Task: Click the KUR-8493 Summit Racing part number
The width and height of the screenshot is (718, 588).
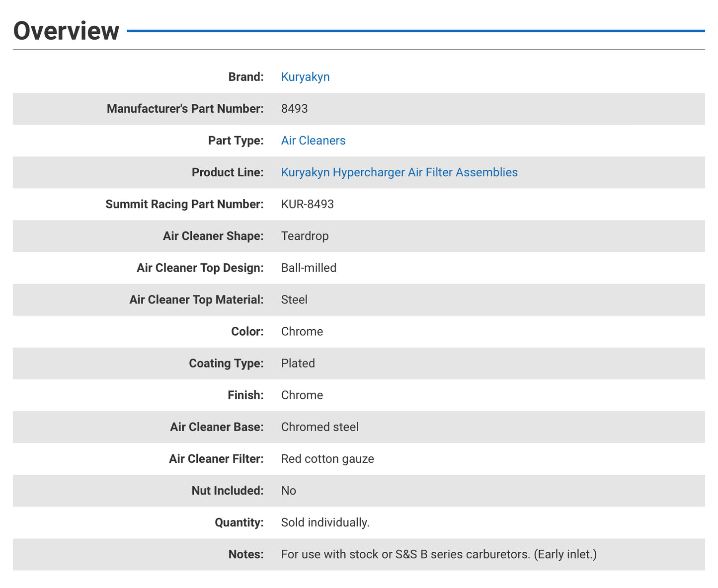Action: [x=307, y=204]
